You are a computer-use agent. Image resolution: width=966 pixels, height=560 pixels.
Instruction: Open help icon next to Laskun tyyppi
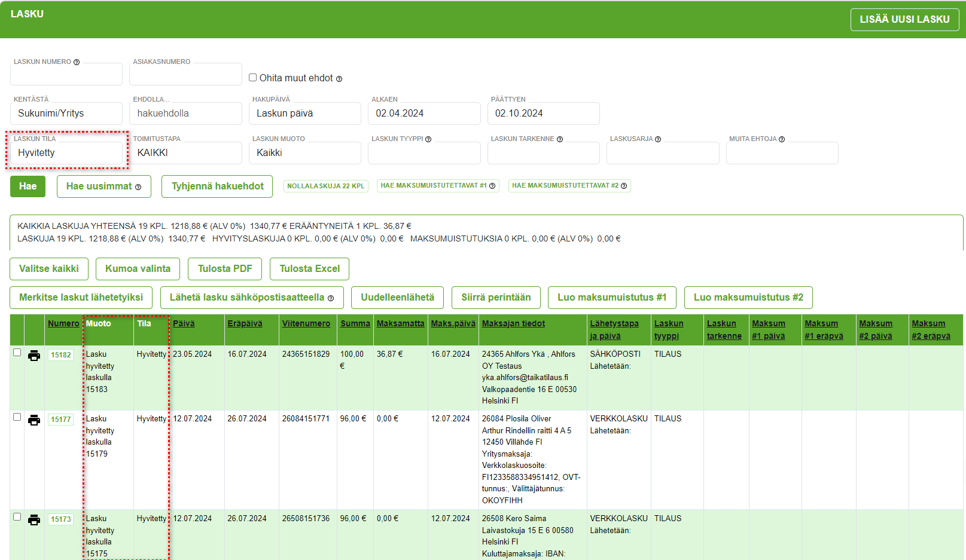[x=428, y=139]
